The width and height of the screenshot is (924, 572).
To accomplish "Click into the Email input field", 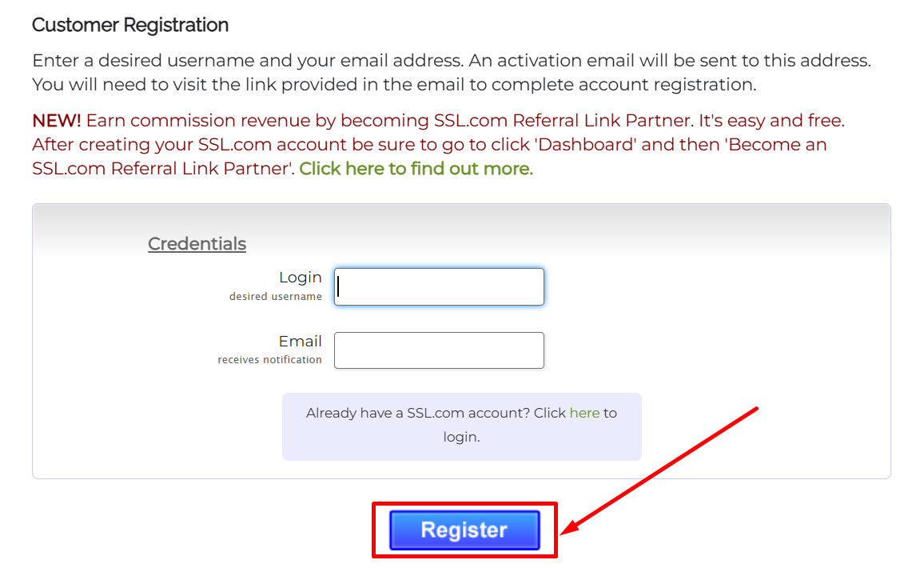I will click(439, 350).
